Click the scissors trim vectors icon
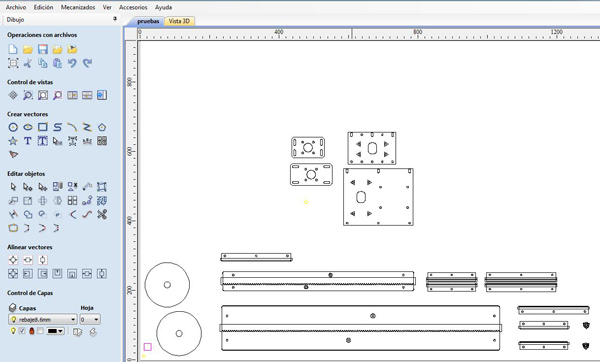 tap(102, 214)
